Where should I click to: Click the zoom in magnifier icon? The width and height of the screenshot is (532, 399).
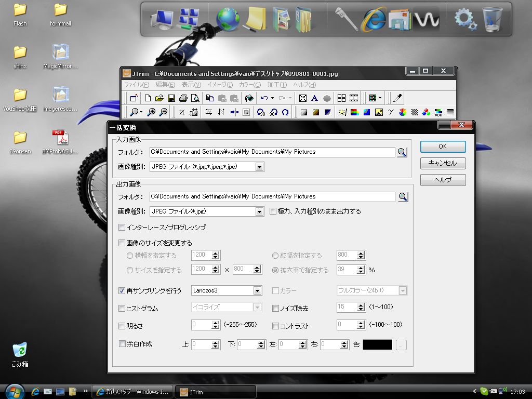[151, 112]
